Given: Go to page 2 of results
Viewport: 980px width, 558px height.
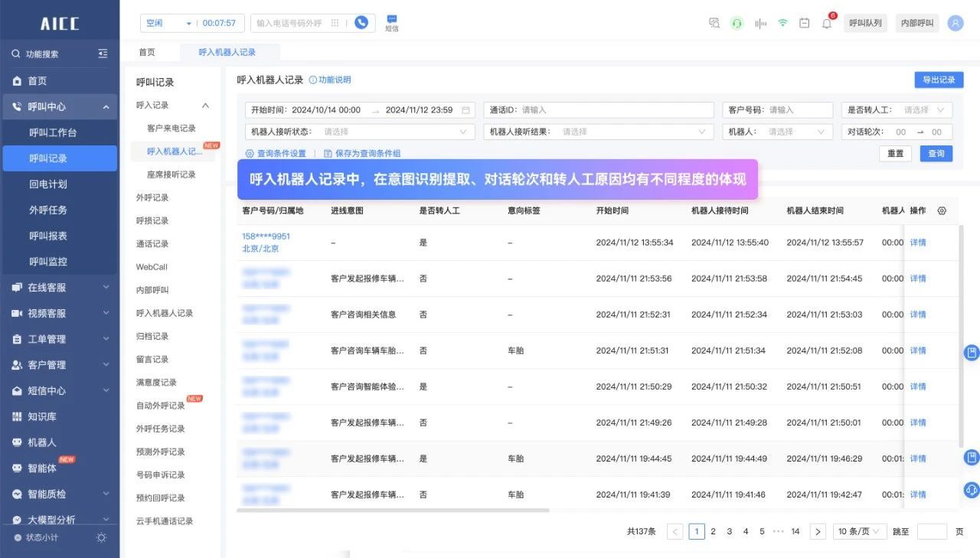Looking at the screenshot, I should (713, 531).
